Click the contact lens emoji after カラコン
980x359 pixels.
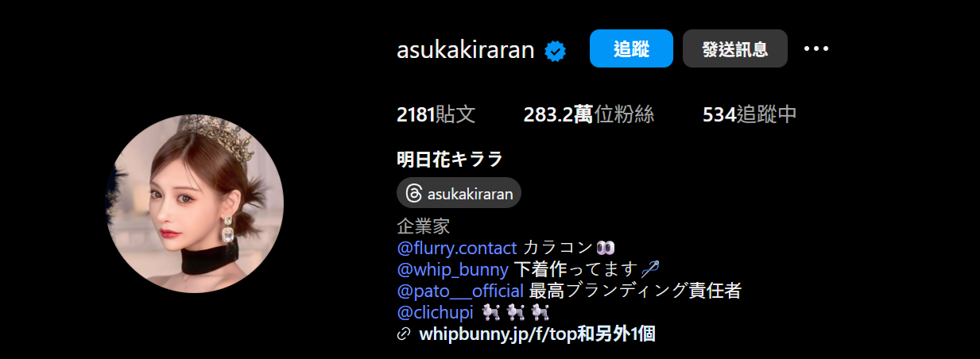click(606, 247)
